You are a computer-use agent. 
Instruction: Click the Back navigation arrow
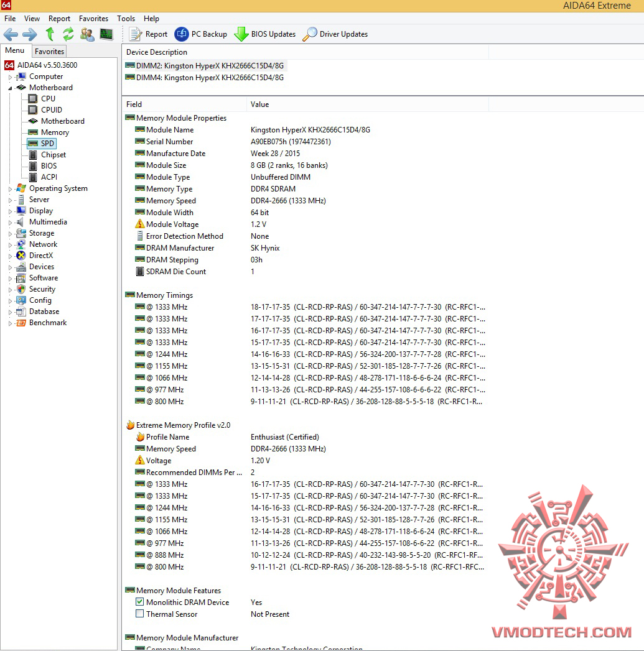pyautogui.click(x=11, y=34)
